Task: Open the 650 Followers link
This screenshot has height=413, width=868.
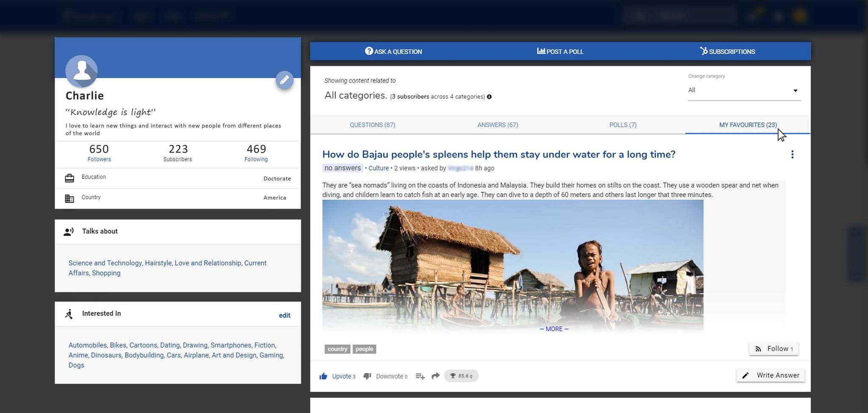Action: point(99,159)
